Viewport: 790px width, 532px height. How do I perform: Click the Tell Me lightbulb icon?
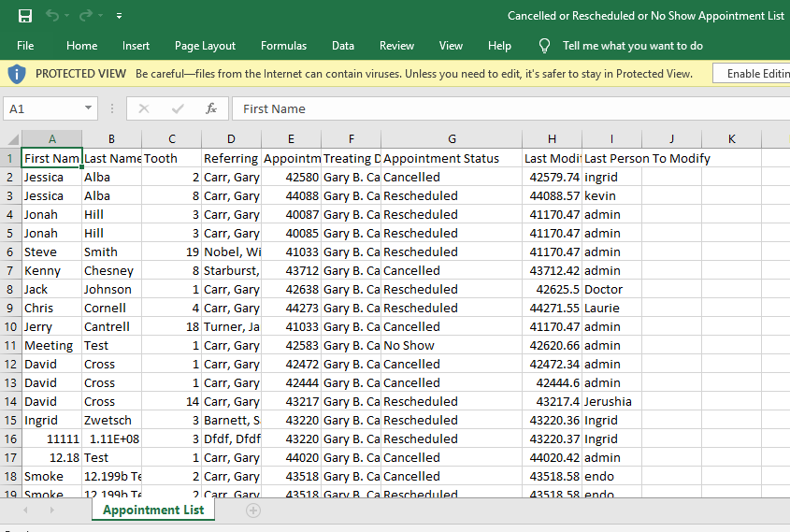point(544,46)
